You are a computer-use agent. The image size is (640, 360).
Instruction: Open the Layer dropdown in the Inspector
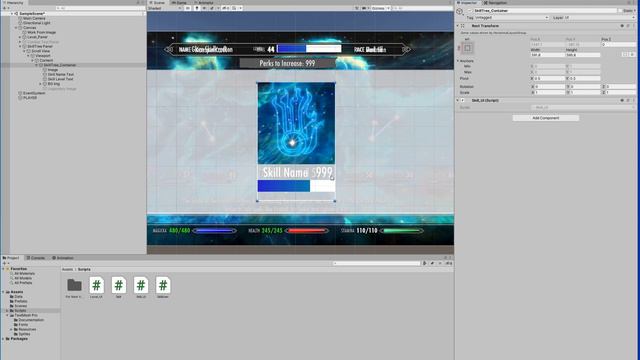(x=600, y=18)
